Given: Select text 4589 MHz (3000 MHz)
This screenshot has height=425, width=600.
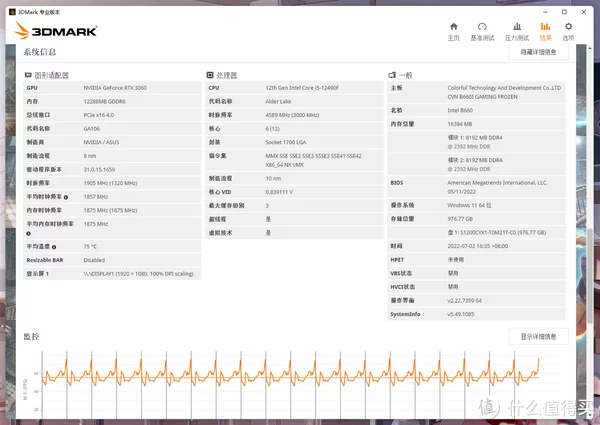Looking at the screenshot, I should (292, 115).
